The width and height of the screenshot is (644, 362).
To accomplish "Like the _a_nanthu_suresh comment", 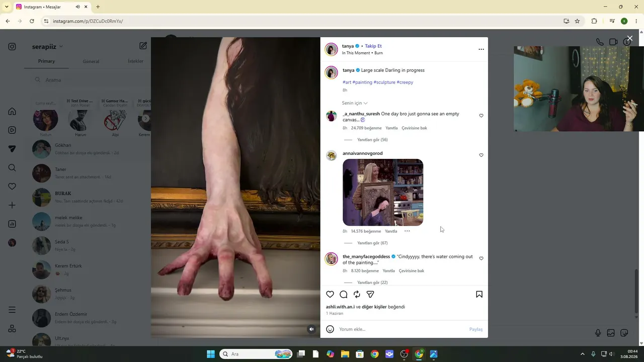I will (x=481, y=116).
